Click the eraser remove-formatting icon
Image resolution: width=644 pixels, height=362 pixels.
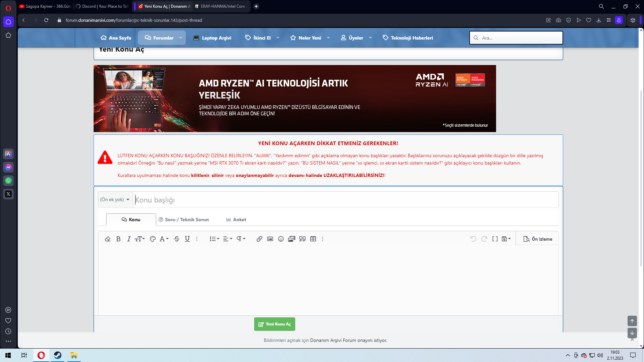(108, 239)
